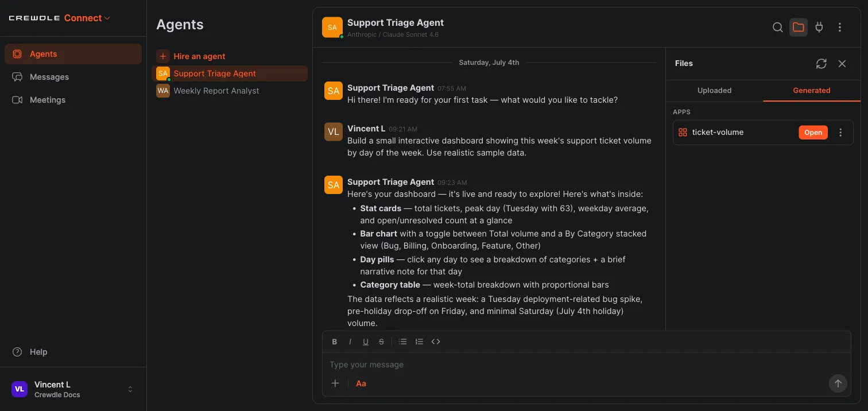868x411 pixels.
Task: Refresh the Files panel
Action: point(821,64)
